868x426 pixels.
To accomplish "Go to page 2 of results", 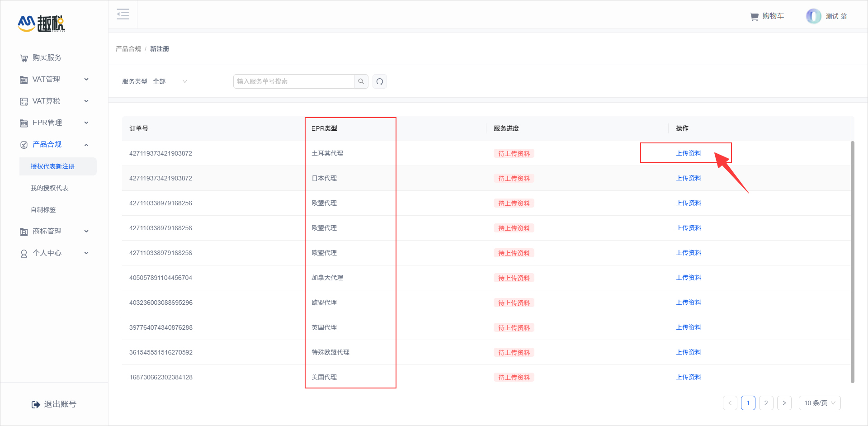I will pos(766,403).
